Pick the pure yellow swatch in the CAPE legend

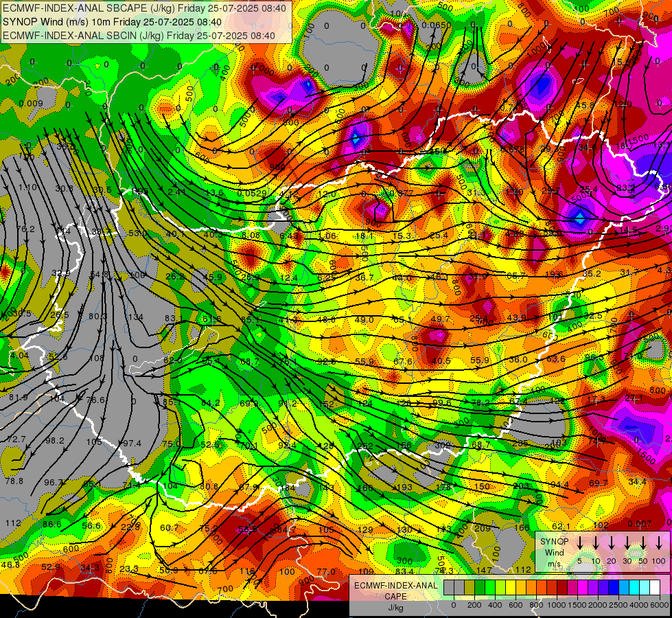point(511,588)
